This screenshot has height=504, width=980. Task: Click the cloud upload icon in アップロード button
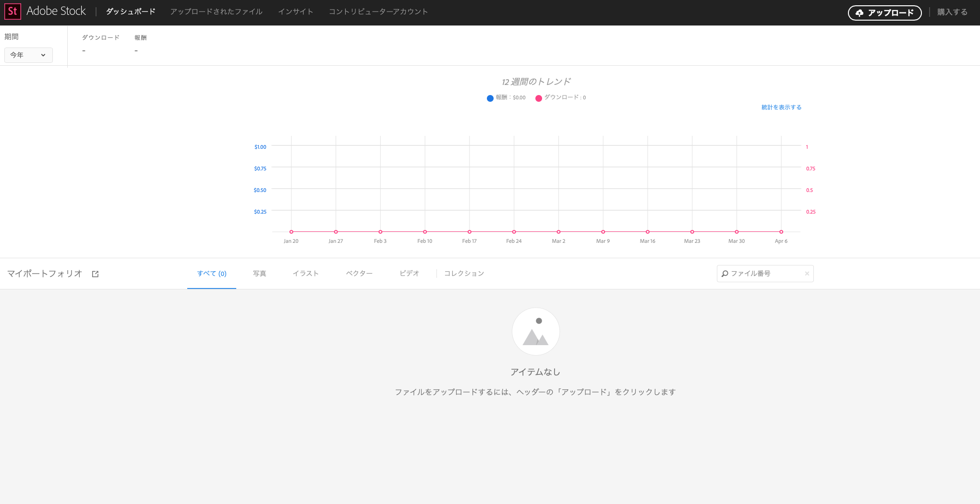[x=859, y=13]
